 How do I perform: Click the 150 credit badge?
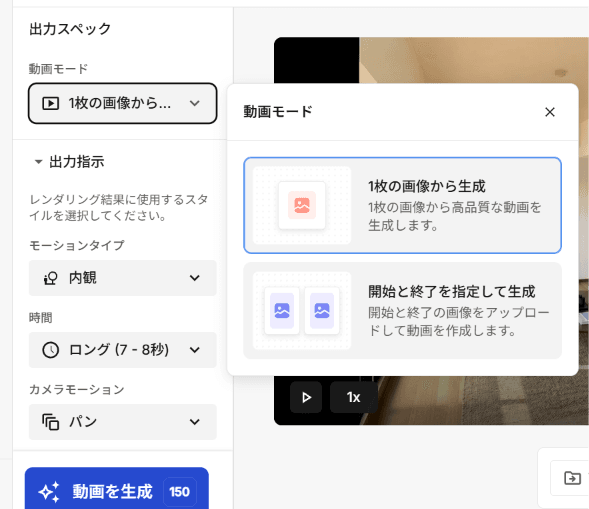pos(180,492)
